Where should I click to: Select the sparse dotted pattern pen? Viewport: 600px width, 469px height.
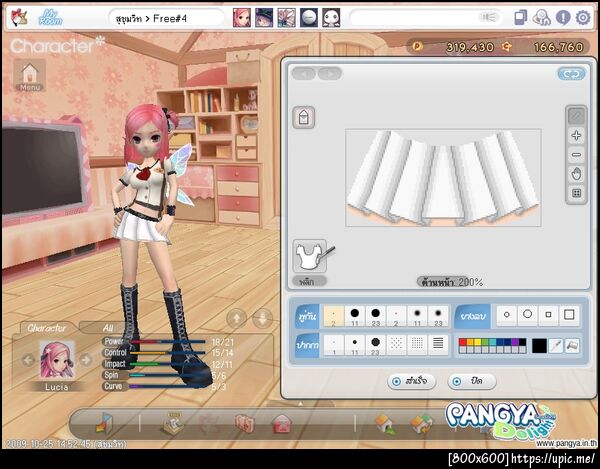[396, 345]
